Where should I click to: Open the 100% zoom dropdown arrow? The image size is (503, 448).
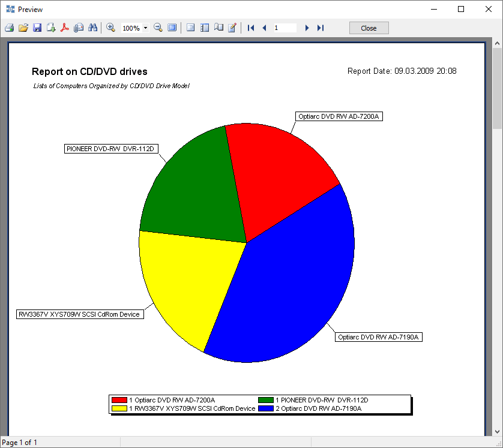click(146, 28)
